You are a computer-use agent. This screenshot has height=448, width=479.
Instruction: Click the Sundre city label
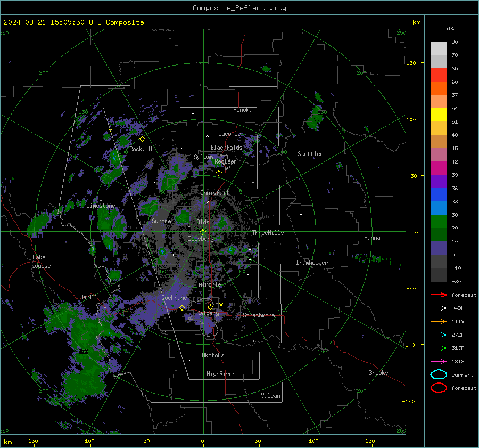[x=161, y=221]
